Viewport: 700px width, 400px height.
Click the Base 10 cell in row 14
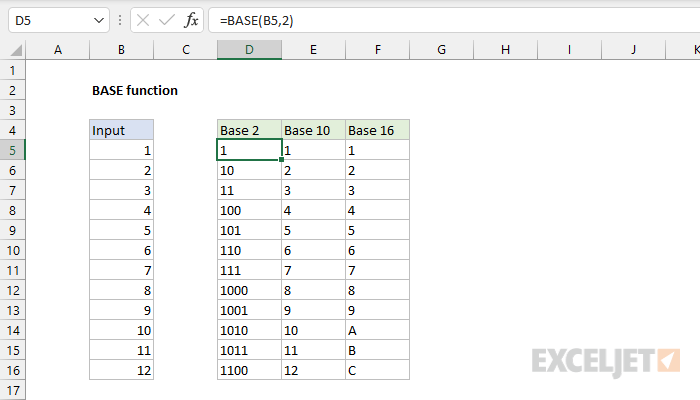[x=313, y=330]
